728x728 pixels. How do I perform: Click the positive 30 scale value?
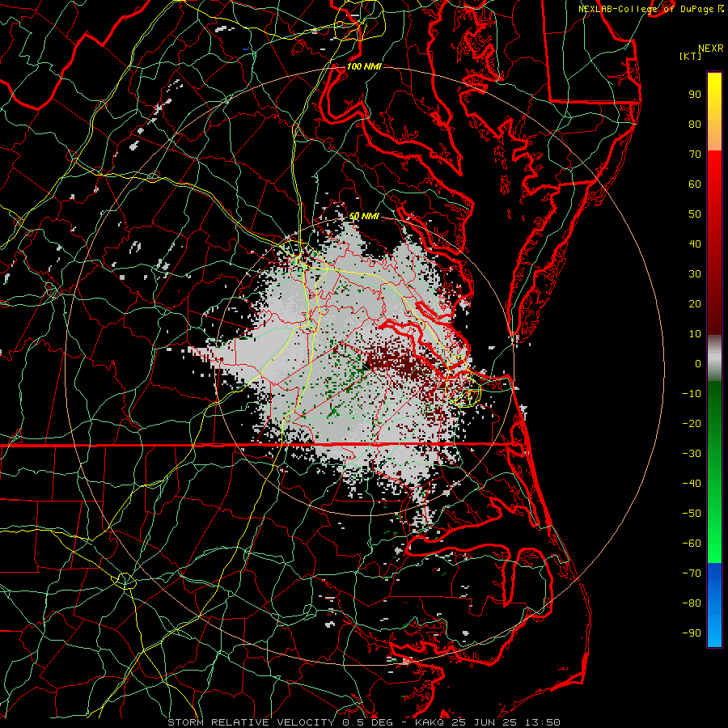695,274
